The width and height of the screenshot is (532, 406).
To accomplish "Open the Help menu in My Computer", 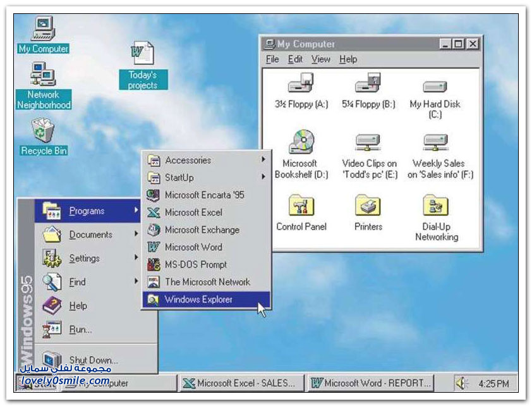I will [x=348, y=59].
